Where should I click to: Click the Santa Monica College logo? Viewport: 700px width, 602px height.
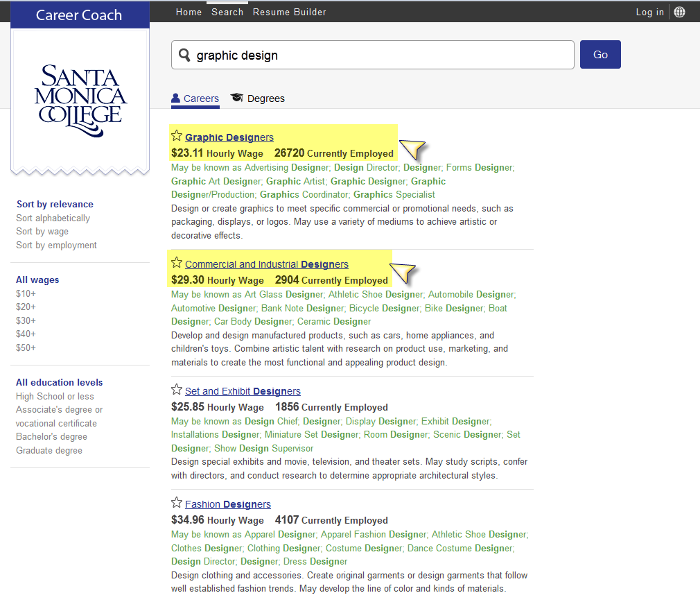click(80, 99)
